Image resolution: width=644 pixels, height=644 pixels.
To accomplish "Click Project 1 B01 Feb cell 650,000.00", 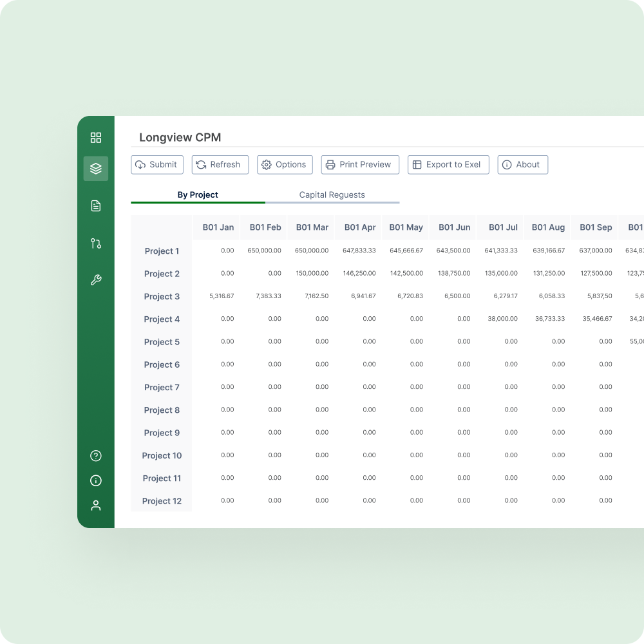I will click(x=264, y=251).
